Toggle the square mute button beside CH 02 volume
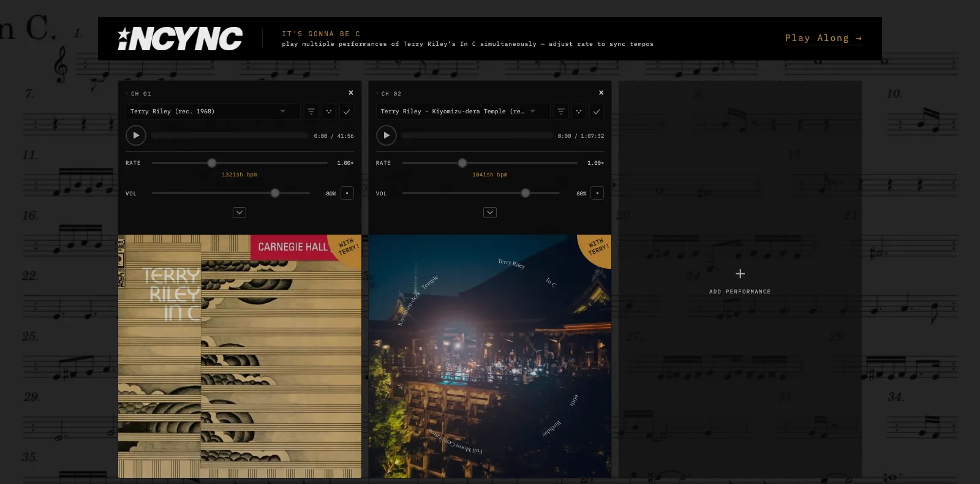 point(597,193)
